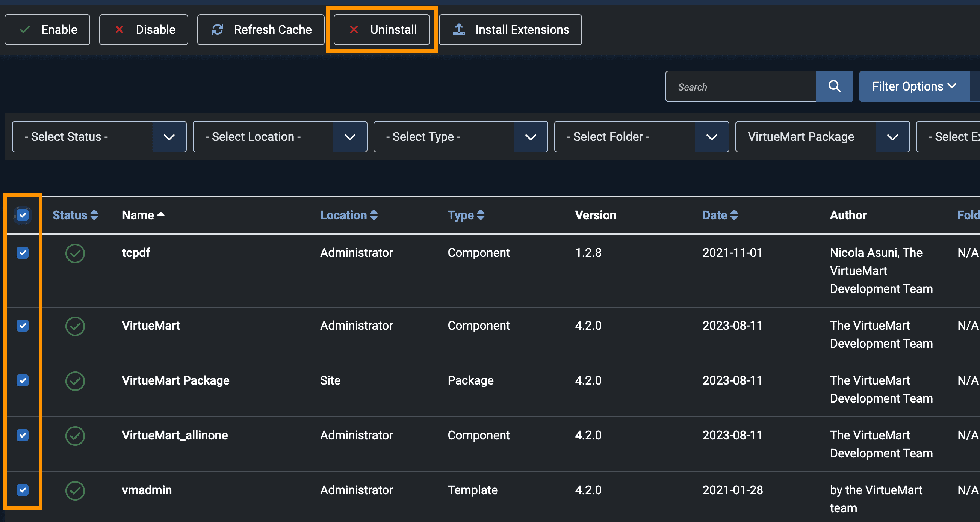This screenshot has width=980, height=522.
Task: Sort table by Status column
Action: click(75, 215)
